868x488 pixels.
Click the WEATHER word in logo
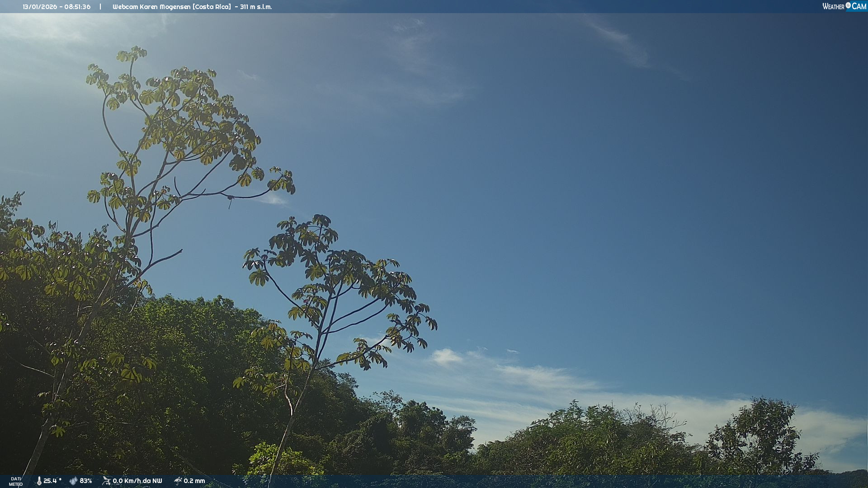(833, 6)
